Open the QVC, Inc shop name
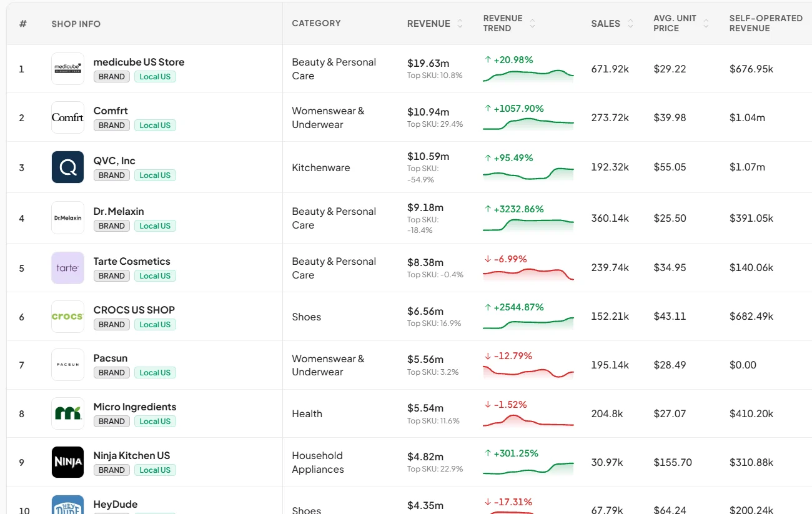The height and width of the screenshot is (514, 812). point(114,161)
